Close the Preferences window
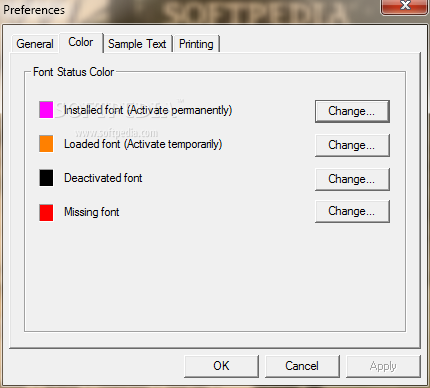430x388 pixels. [405, 6]
